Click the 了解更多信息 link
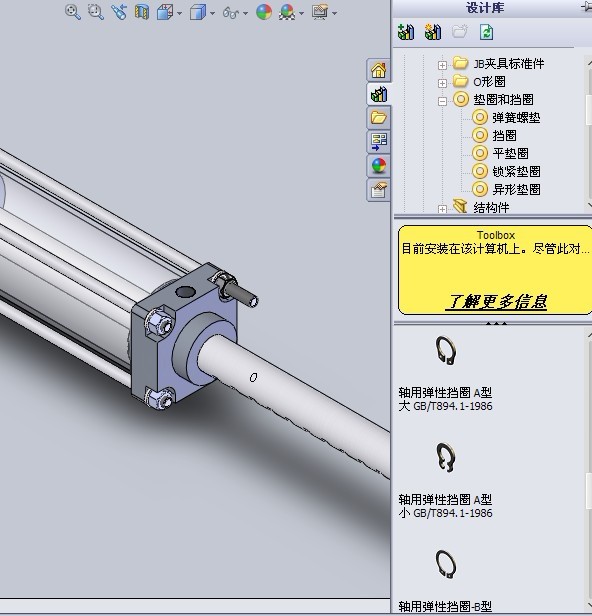Viewport: 592px width, 616px height. (x=496, y=302)
